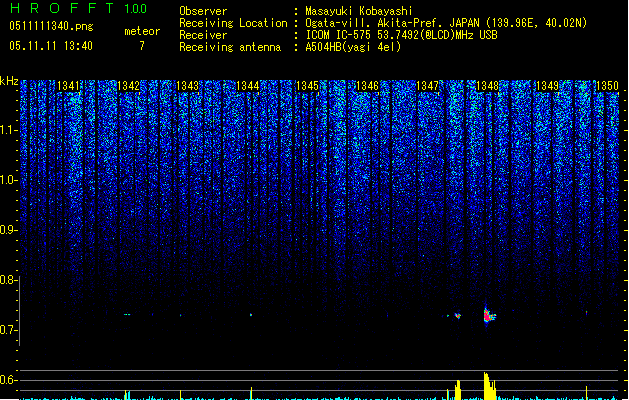
Task: Click the Receiving Location label
Action: click(233, 23)
